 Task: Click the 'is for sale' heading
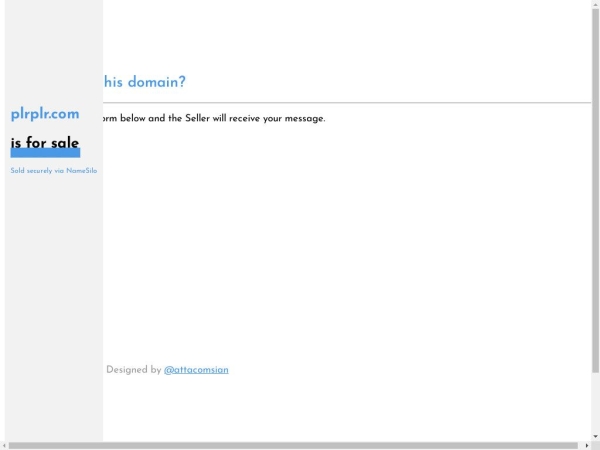point(45,143)
